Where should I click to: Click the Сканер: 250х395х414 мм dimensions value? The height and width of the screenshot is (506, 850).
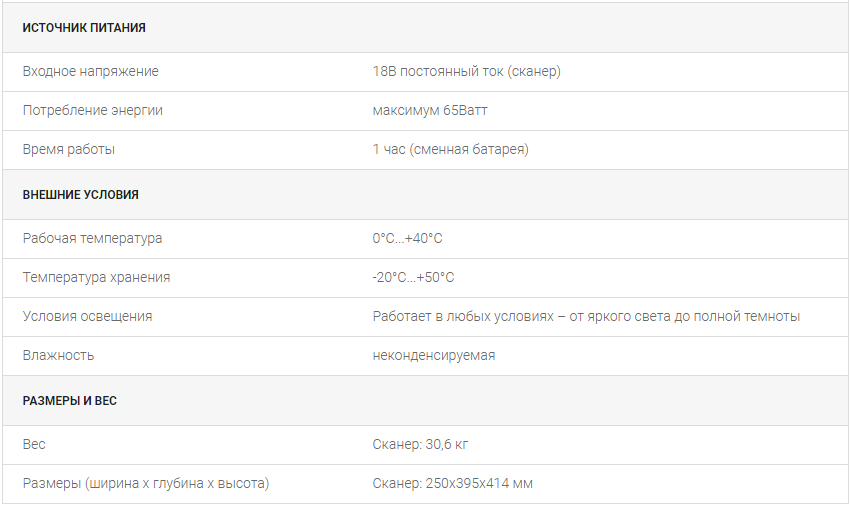point(453,484)
